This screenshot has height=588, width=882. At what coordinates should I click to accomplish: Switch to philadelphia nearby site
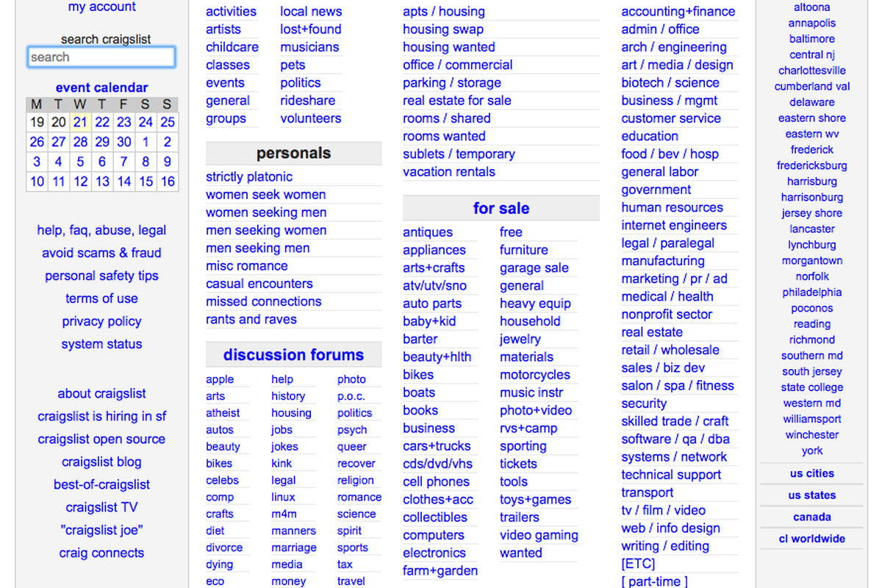[812, 293]
